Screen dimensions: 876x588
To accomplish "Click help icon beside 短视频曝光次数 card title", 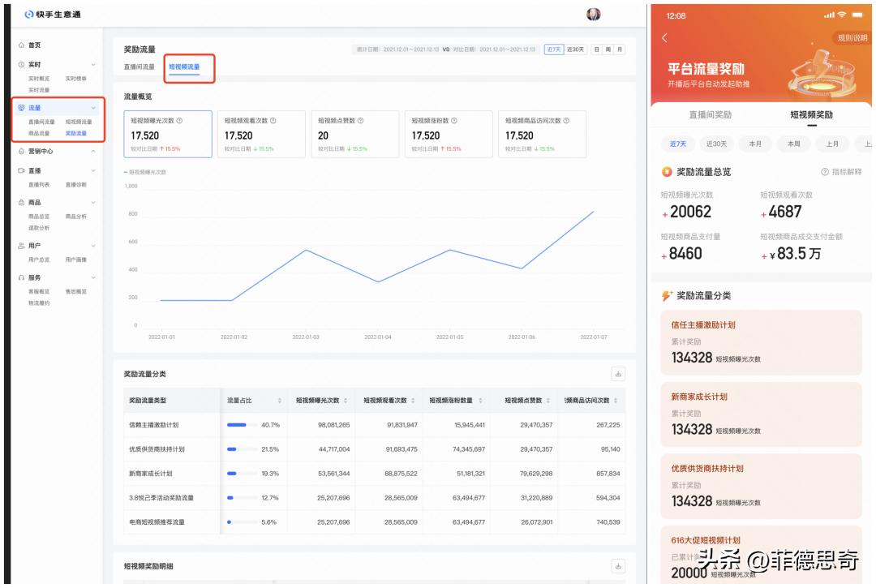I will 179,121.
